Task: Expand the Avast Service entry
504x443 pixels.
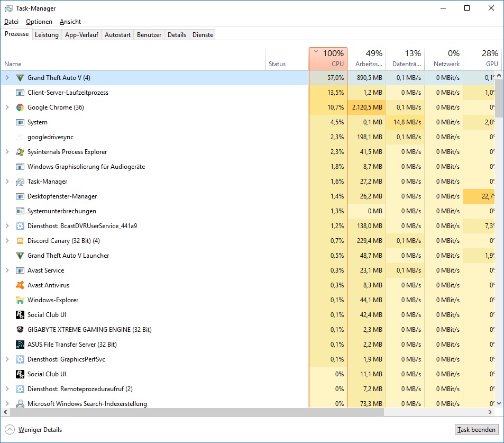Action: tap(7, 270)
